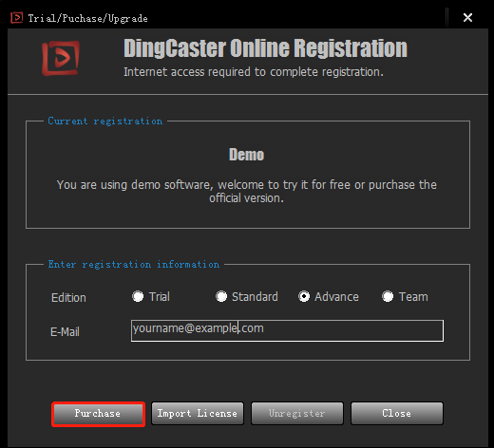
Task: Focus the E-Mail address input field
Action: [x=287, y=330]
